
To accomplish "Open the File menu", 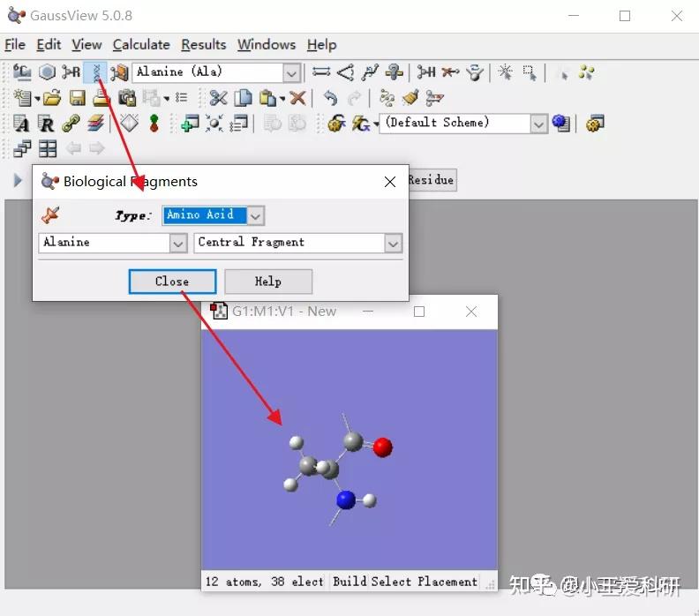I will [x=15, y=45].
